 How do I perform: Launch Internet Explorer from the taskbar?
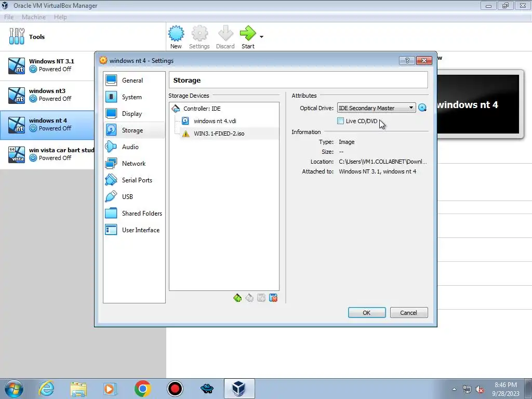coord(46,389)
